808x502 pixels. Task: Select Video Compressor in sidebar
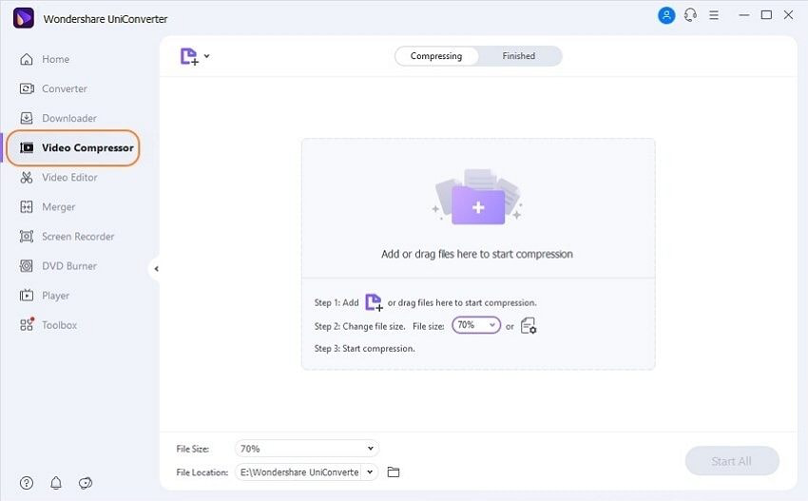pos(88,148)
